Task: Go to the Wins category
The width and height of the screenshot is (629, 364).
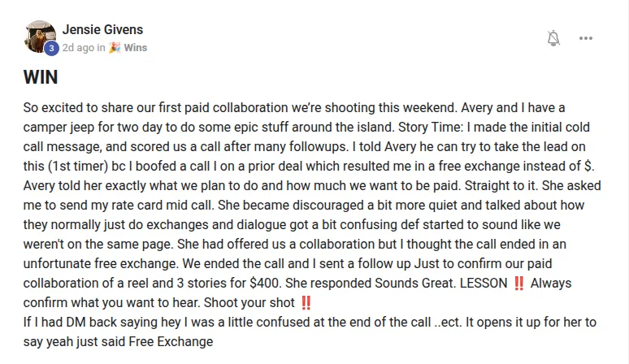Action: 135,48
